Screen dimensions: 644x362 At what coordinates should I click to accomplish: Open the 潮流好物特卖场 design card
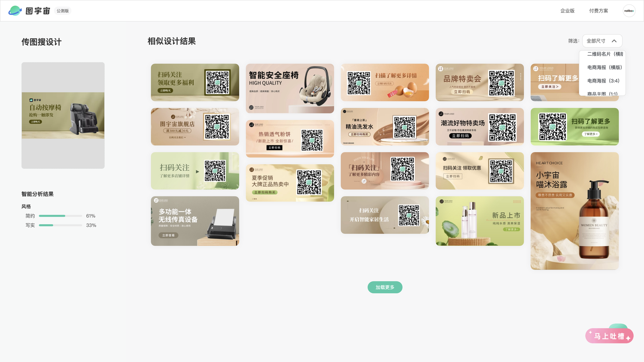coord(480,127)
